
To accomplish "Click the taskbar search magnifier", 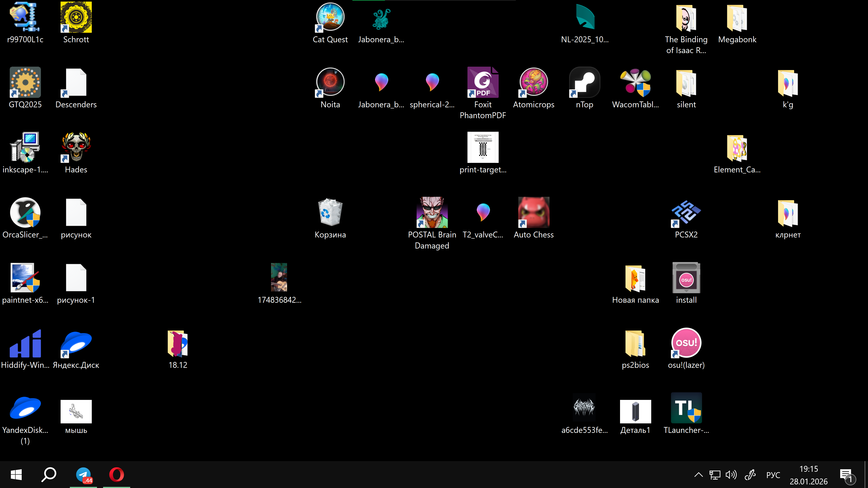I will coord(49,475).
